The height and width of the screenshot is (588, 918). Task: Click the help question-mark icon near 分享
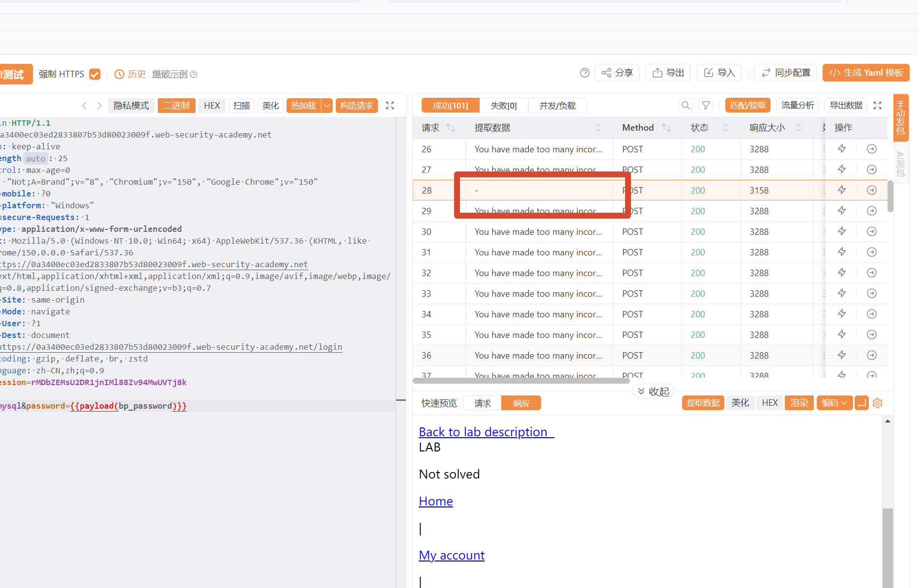coord(584,73)
